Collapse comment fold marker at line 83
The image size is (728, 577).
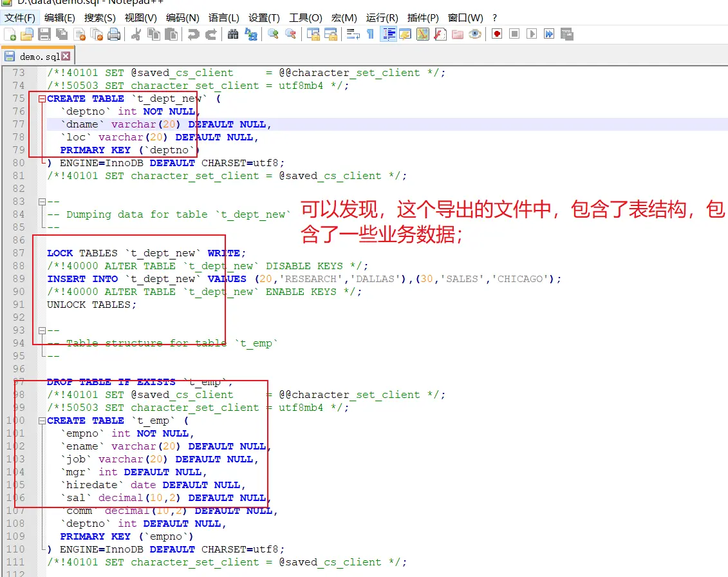tap(42, 202)
